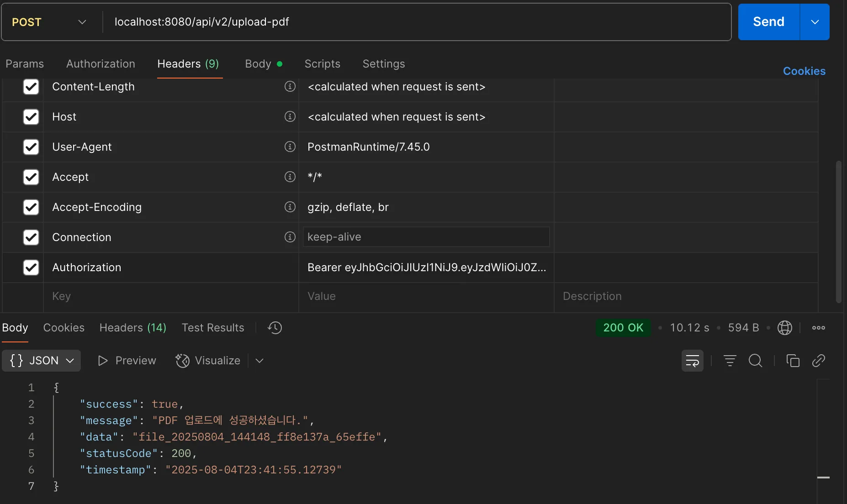Switch to the request Body tab
This screenshot has width=847, height=504.
tap(264, 64)
